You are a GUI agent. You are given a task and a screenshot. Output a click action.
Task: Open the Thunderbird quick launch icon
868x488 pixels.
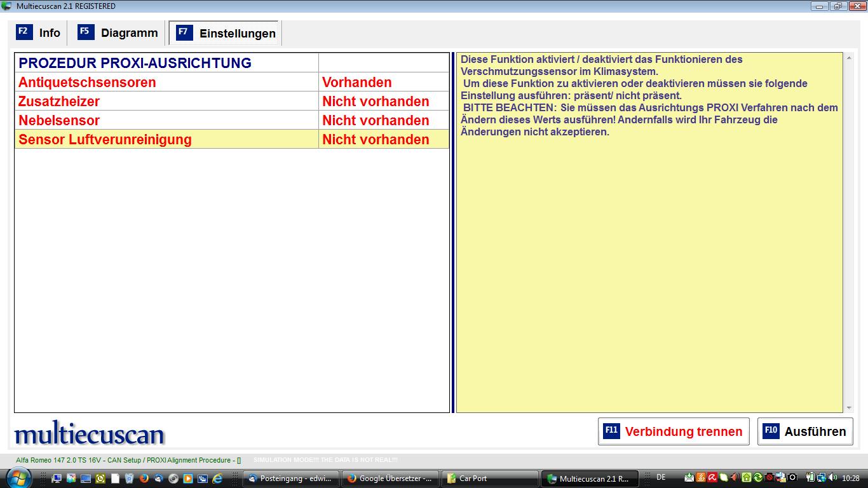coord(159,478)
